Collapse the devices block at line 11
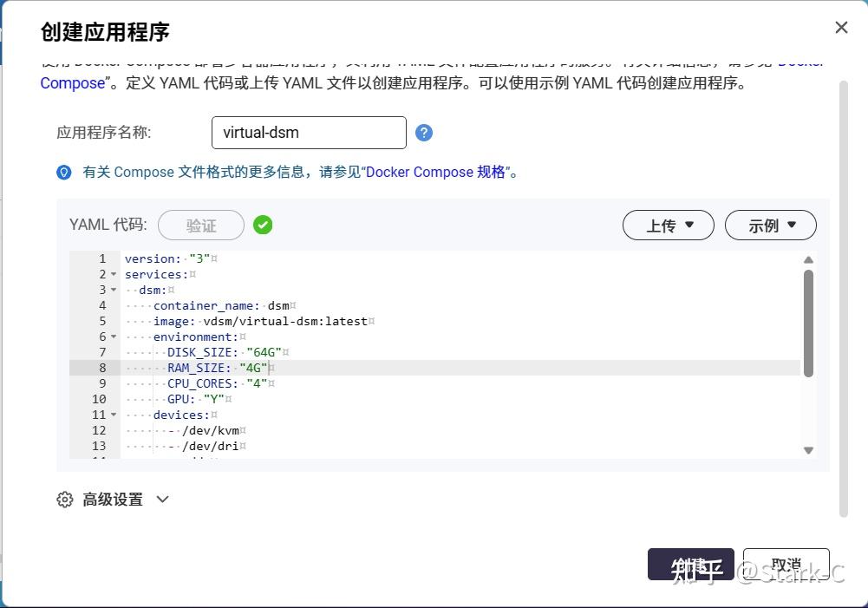Image resolution: width=868 pixels, height=608 pixels. click(113, 415)
